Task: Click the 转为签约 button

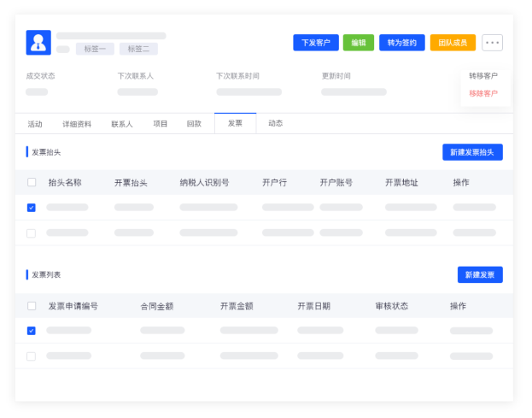Action: 401,43
